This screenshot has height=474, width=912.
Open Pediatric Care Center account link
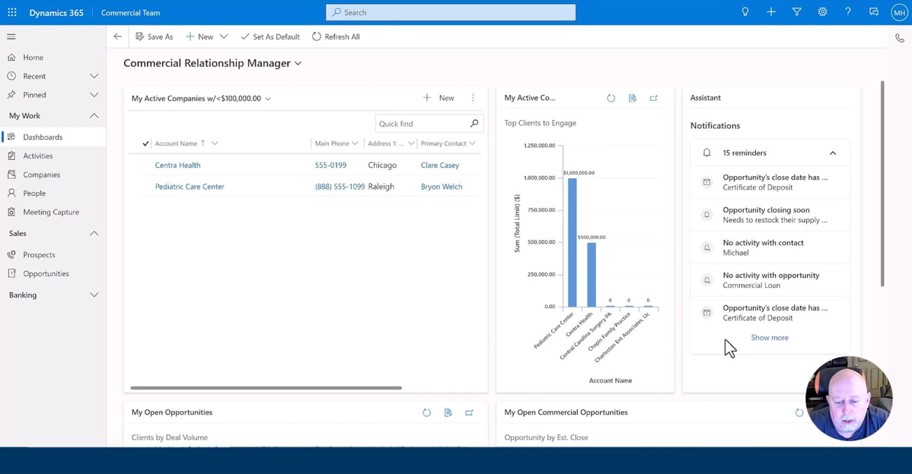click(x=190, y=187)
